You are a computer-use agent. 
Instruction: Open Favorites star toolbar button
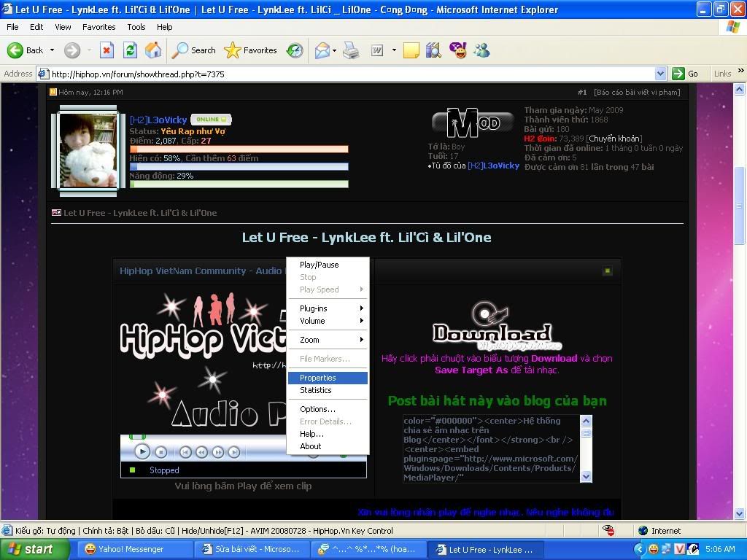pos(250,50)
